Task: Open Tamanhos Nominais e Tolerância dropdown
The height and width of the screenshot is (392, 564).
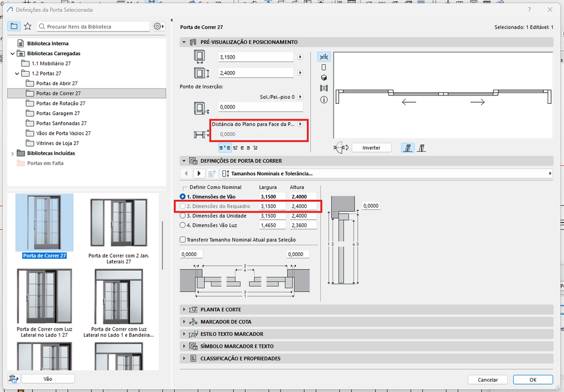Action: [x=386, y=174]
